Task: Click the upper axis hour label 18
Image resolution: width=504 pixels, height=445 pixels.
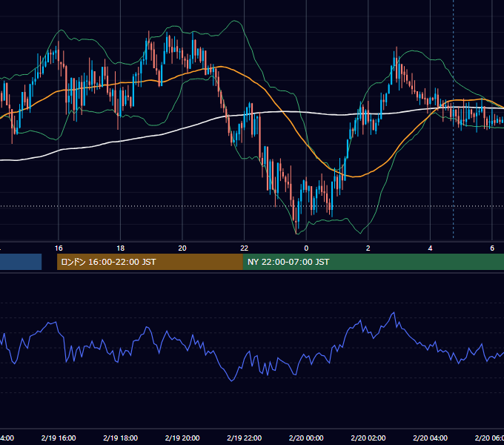Action: tap(121, 248)
